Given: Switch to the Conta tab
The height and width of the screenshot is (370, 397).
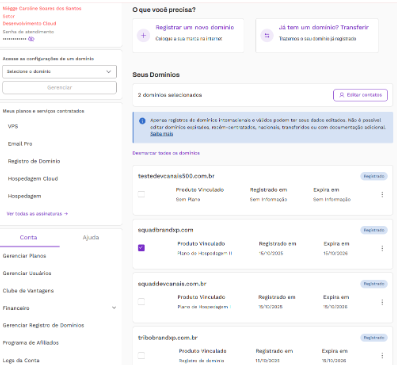Looking at the screenshot, I should (x=29, y=238).
